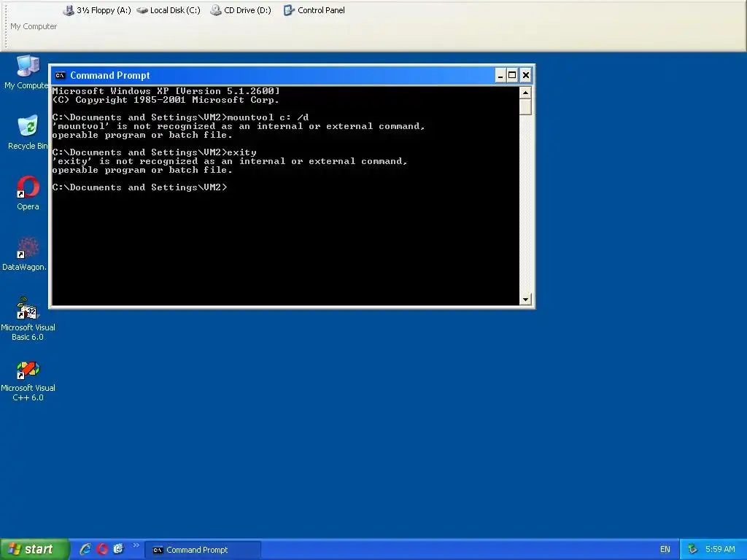Select the Microsoft Visual Basic 6.0 shortcut
The width and height of the screenshot is (747, 560).
28,319
